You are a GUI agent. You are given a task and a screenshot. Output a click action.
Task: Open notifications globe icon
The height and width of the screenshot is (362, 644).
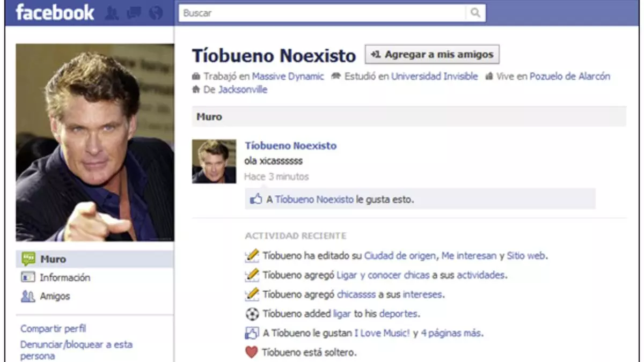(x=156, y=13)
